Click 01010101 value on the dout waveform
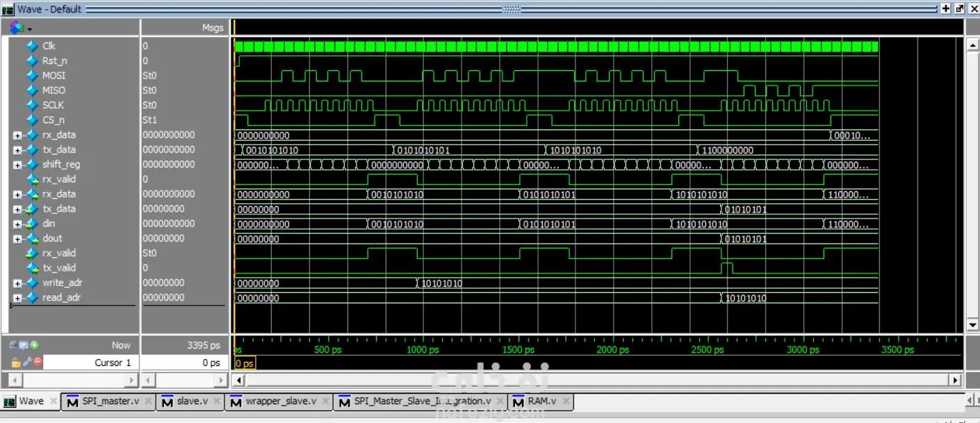The width and height of the screenshot is (980, 423). [x=746, y=239]
